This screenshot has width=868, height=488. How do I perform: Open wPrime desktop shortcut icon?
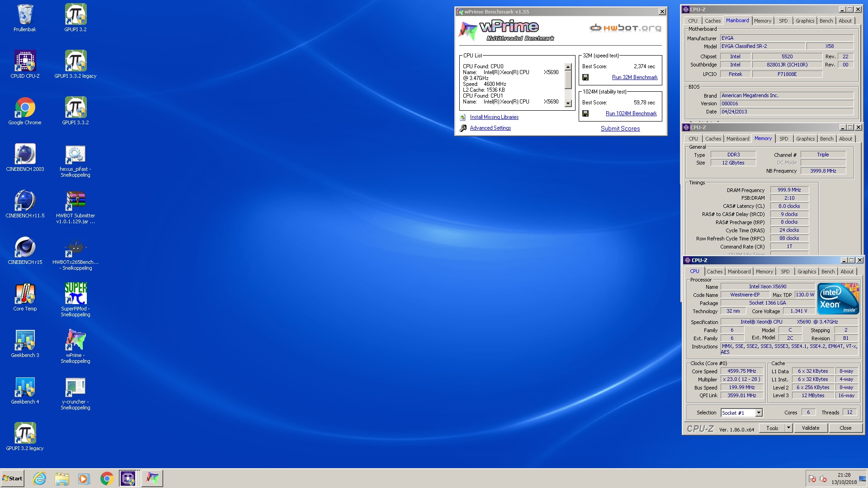point(75,347)
